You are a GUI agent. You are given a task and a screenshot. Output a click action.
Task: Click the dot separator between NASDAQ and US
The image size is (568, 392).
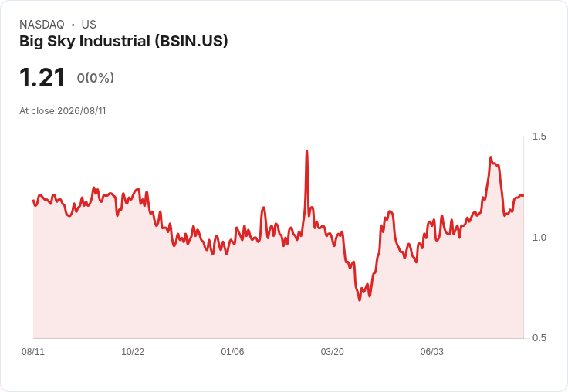pos(73,25)
